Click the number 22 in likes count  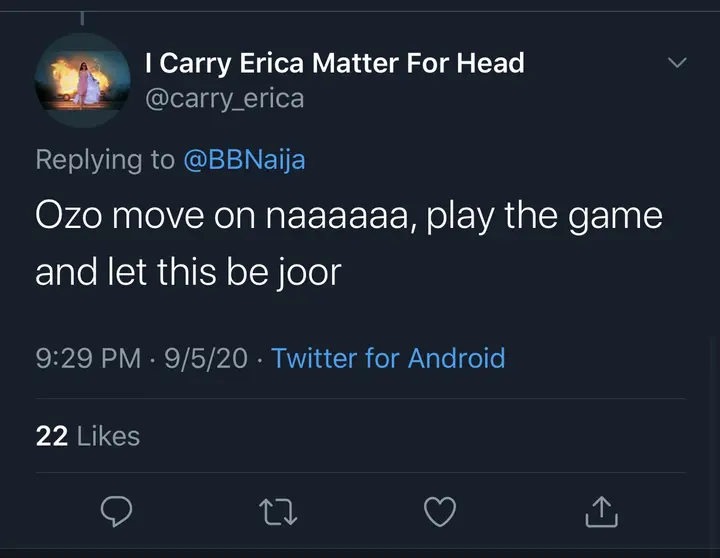(x=51, y=436)
